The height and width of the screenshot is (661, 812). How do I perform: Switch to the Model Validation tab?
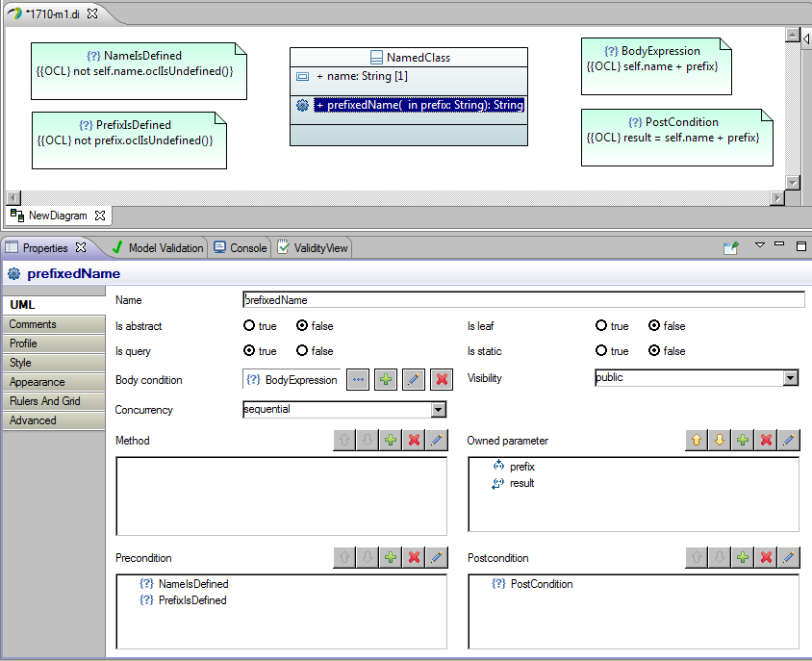click(x=159, y=248)
